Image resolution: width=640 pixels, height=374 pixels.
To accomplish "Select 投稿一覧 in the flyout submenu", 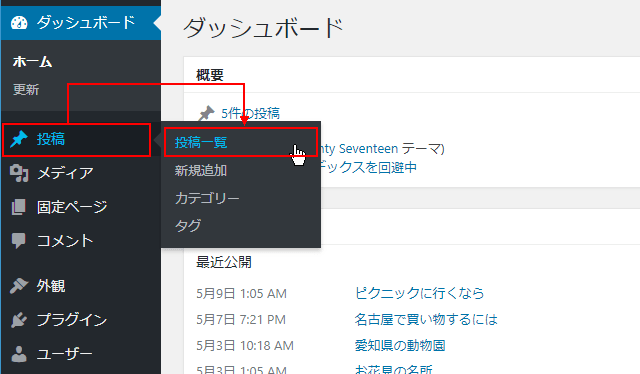I will (x=201, y=142).
